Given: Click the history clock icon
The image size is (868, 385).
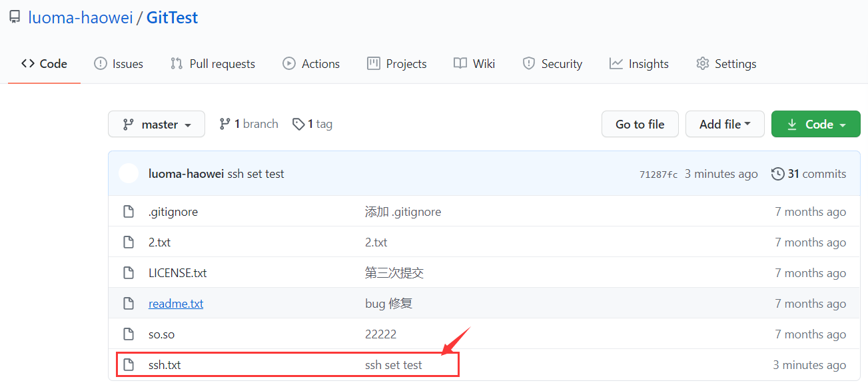Looking at the screenshot, I should (777, 174).
